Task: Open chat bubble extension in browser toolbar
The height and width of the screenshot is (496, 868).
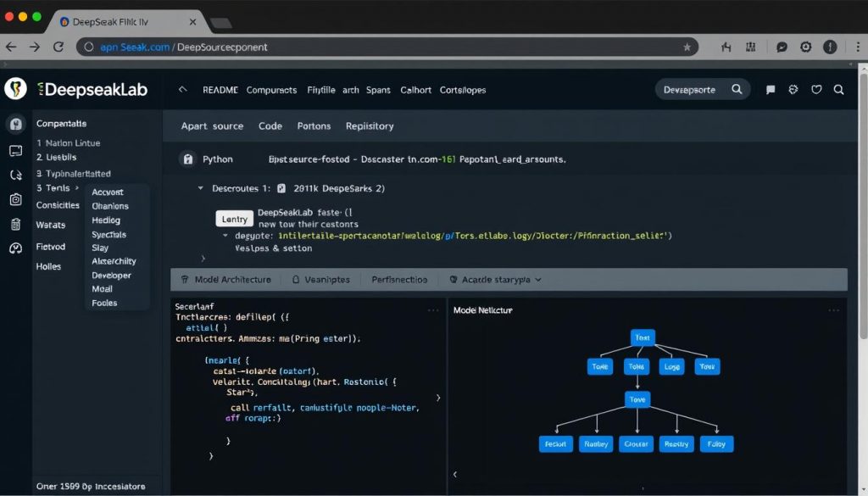Action: [x=782, y=47]
